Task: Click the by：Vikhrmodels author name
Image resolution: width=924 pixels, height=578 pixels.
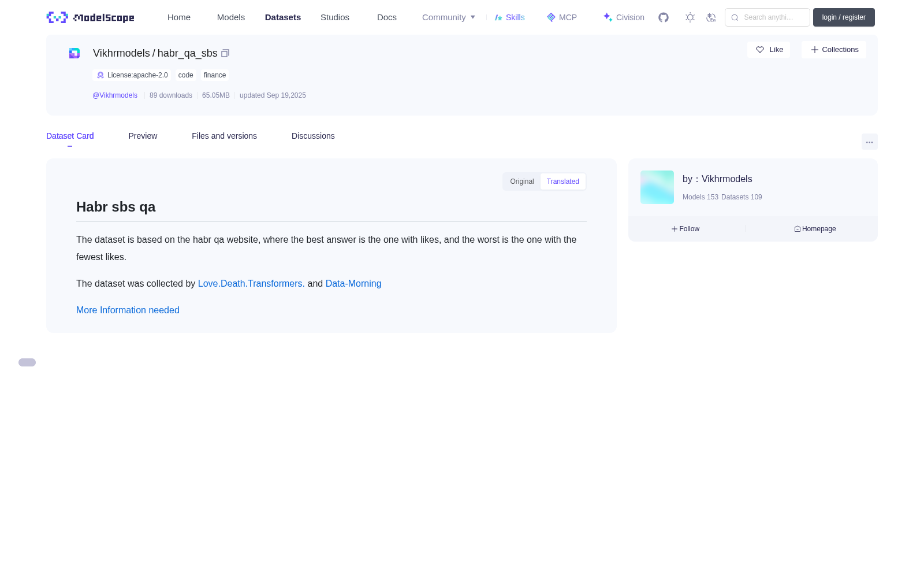Action: point(717,179)
